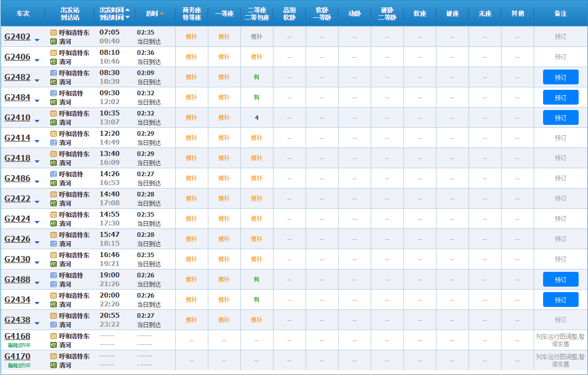Screen dimensions: 588x375
Task: Select the green 有 second-class cell for G2434
Action: coord(256,300)
